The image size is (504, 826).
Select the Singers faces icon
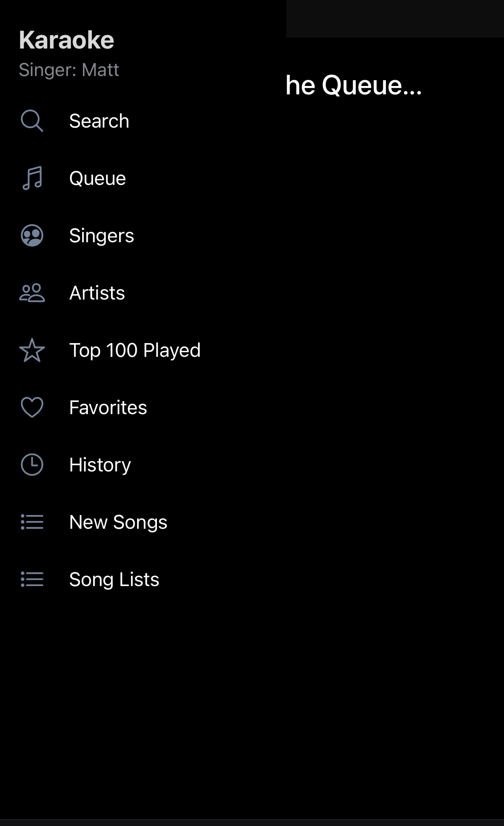pyautogui.click(x=32, y=235)
